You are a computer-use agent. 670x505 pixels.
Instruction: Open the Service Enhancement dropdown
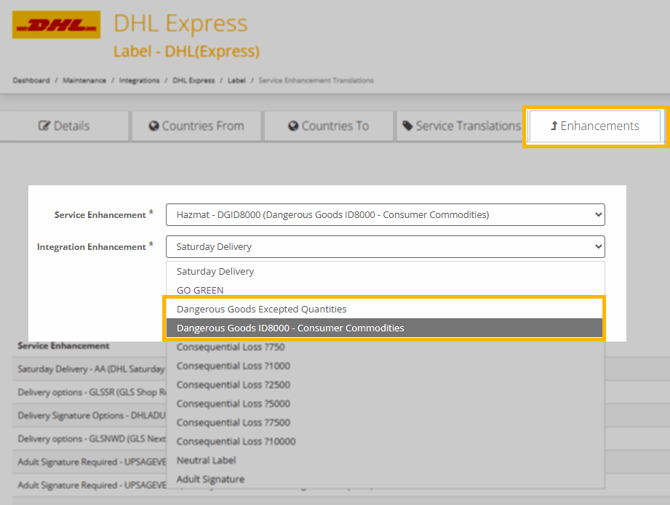[385, 214]
